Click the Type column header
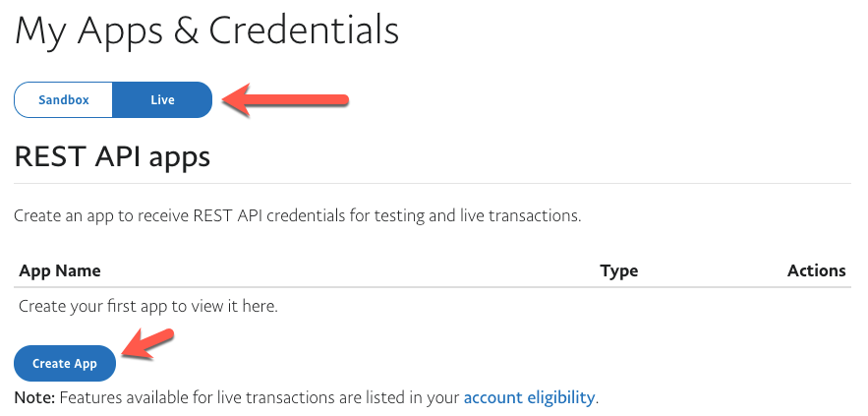 tap(618, 270)
